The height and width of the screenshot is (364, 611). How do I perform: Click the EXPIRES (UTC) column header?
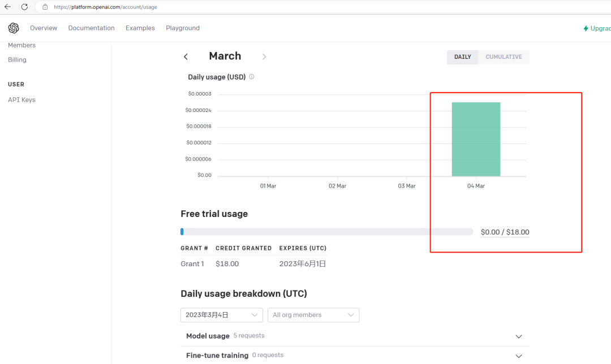click(303, 248)
